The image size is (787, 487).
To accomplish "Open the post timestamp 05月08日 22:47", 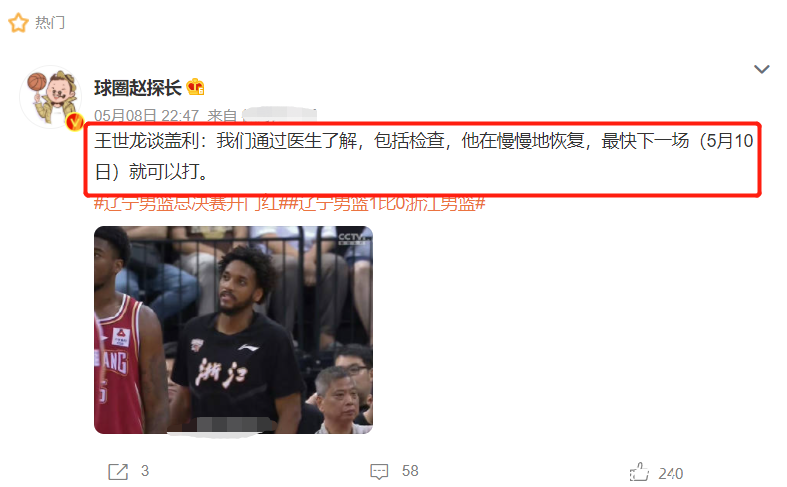I will (147, 116).
